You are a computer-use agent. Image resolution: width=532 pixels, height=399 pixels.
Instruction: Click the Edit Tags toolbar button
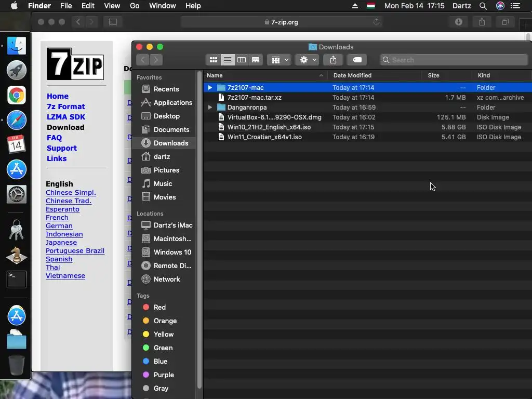tap(357, 60)
